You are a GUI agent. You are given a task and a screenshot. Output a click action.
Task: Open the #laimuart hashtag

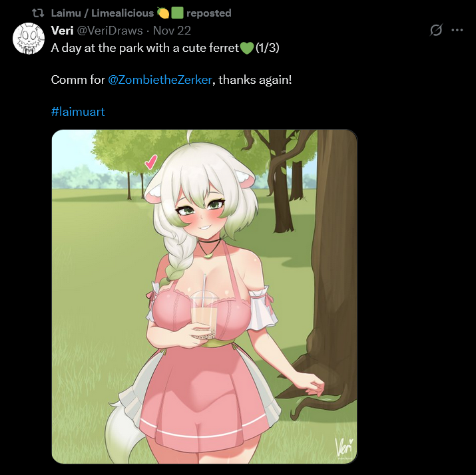point(78,112)
